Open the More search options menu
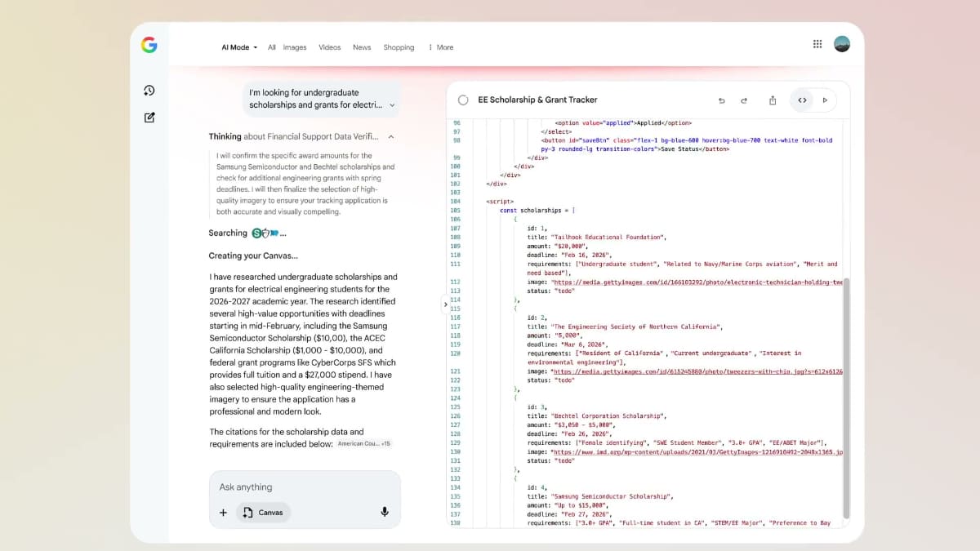The height and width of the screenshot is (551, 980). (441, 47)
